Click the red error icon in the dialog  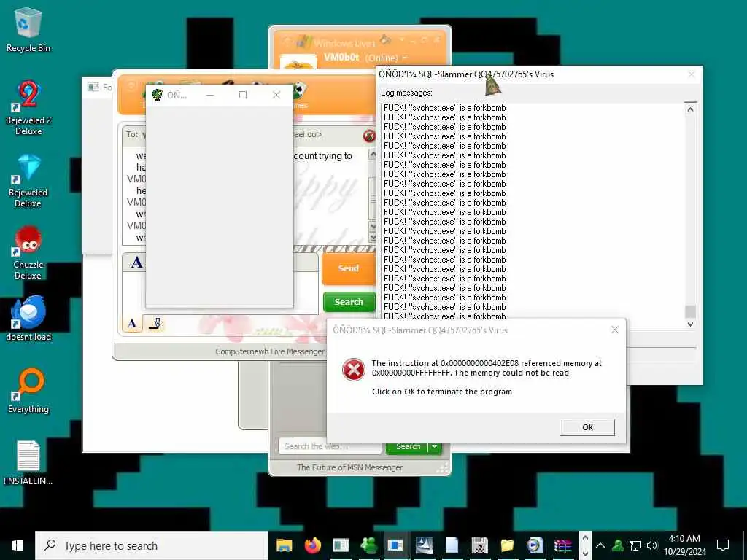click(x=354, y=370)
